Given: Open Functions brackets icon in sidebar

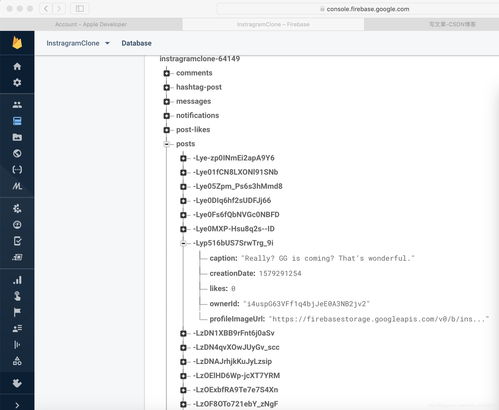Looking at the screenshot, I should click(17, 170).
